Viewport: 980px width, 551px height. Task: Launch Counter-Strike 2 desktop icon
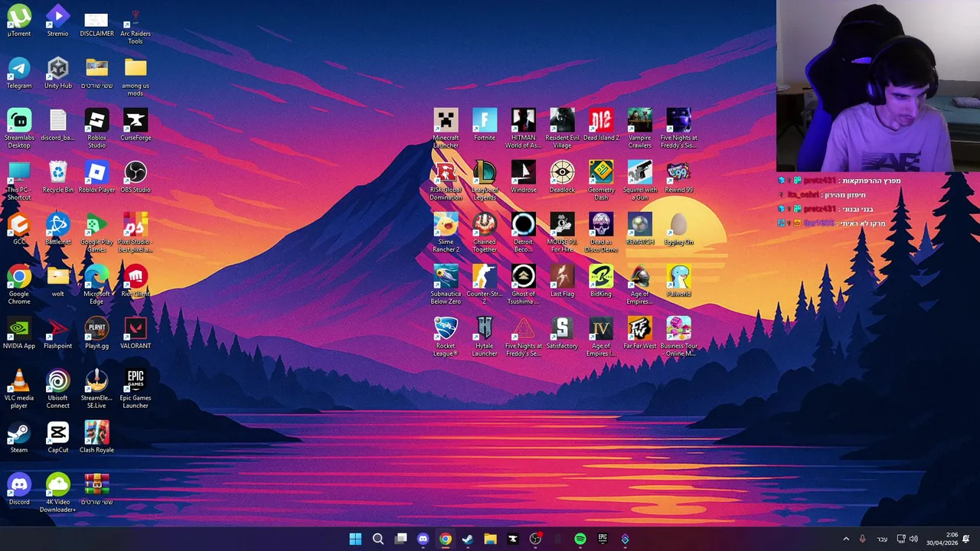point(484,285)
